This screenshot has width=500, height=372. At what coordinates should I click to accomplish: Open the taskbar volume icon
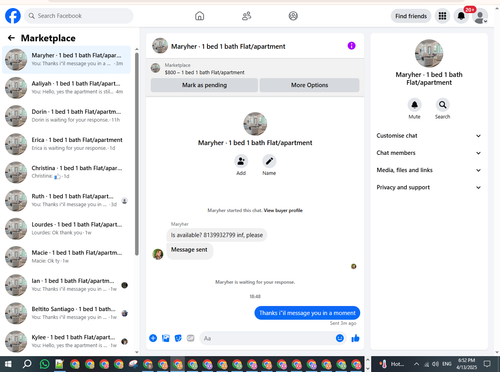(435, 364)
